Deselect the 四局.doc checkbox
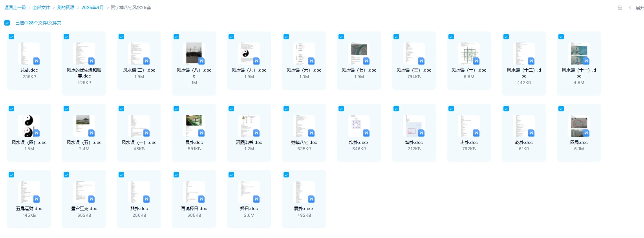Image resolution: width=644 pixels, height=238 pixels. pos(561,109)
